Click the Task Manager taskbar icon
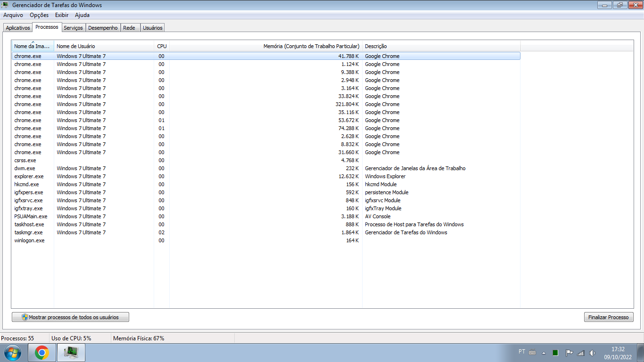The image size is (644, 362). pos(71,353)
